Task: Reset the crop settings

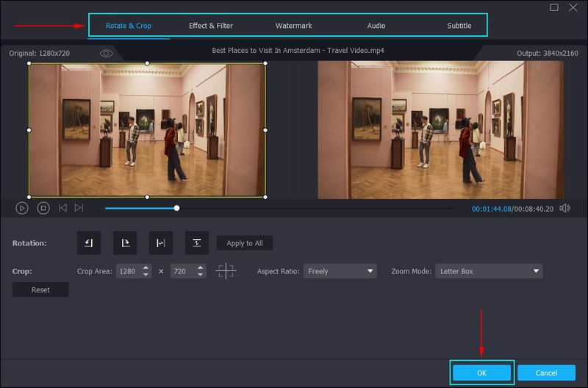Action: (x=40, y=290)
